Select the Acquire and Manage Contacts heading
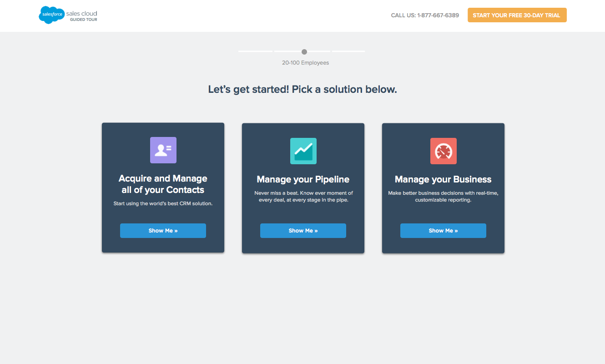 click(x=163, y=184)
